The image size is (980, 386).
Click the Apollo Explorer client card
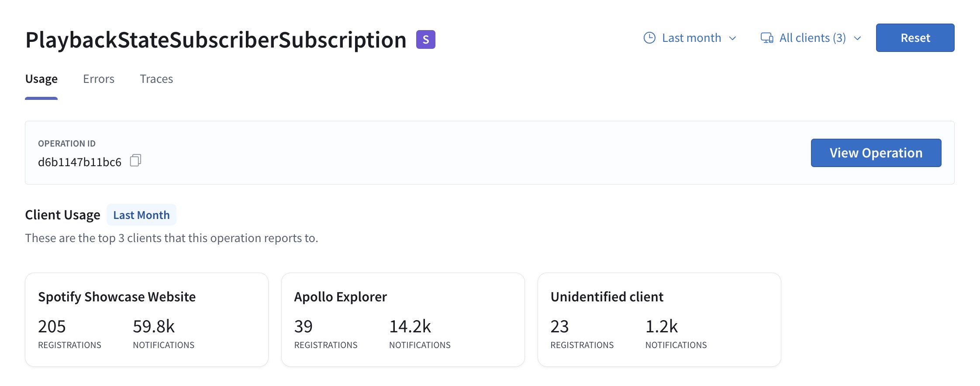(403, 319)
